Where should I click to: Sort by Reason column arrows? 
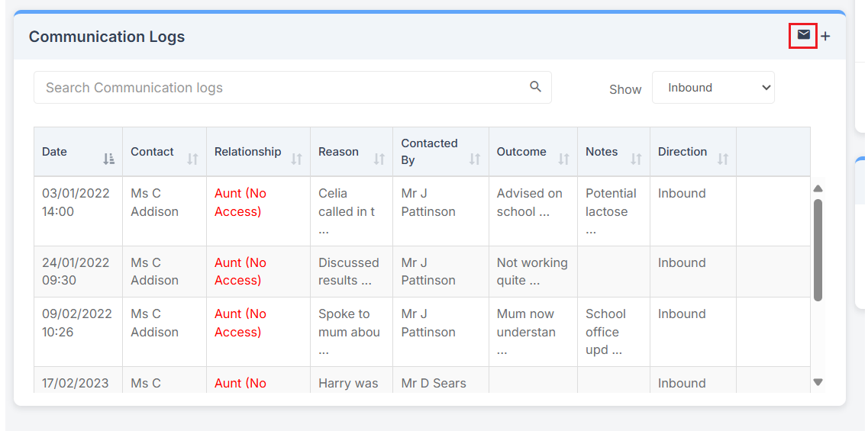point(379,159)
